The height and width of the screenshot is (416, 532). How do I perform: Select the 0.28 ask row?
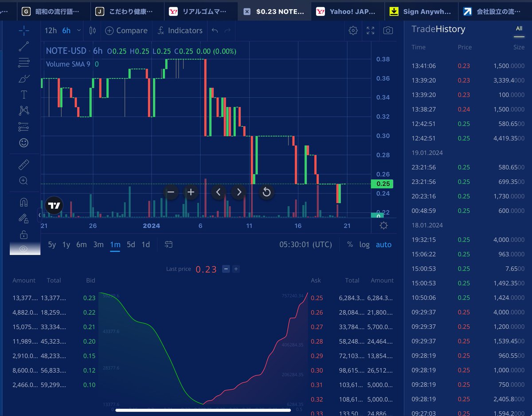[x=352, y=341]
